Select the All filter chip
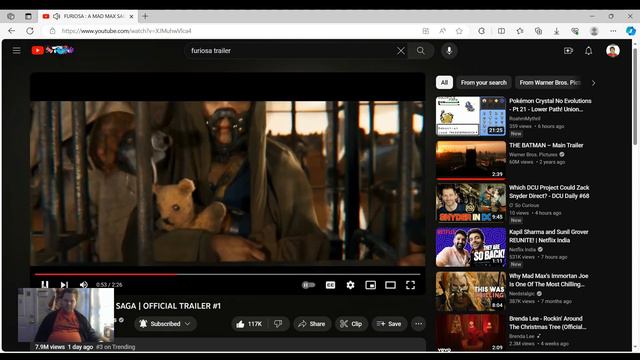 [x=444, y=82]
